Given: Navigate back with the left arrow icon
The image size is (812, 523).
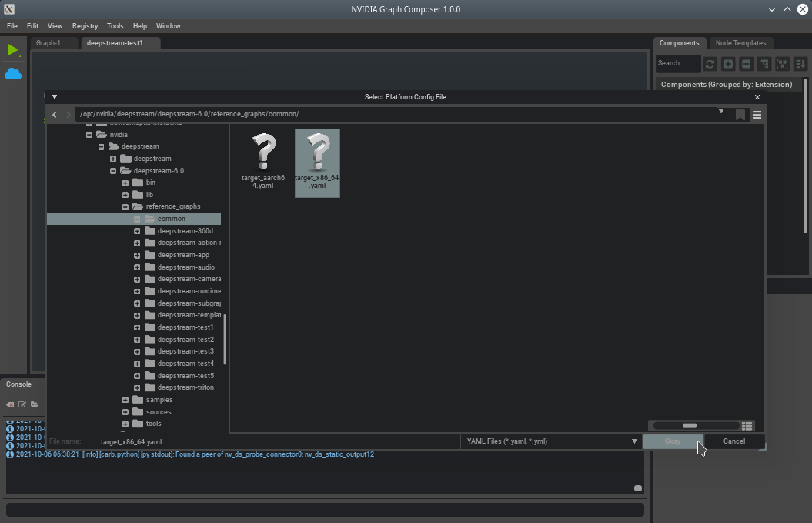Looking at the screenshot, I should click(54, 115).
